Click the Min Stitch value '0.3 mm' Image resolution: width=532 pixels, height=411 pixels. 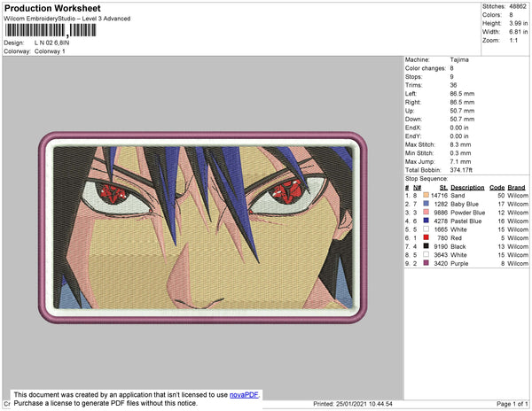tap(460, 153)
